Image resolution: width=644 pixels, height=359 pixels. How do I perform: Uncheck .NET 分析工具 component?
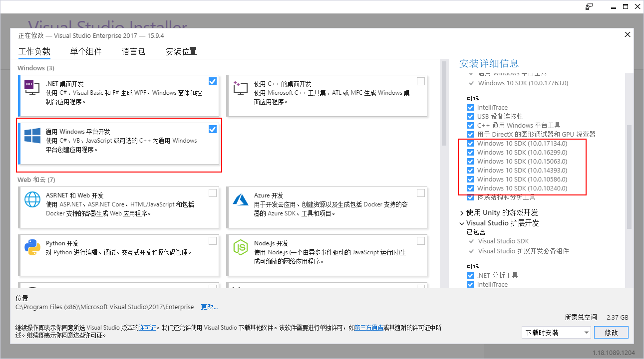[x=470, y=275]
